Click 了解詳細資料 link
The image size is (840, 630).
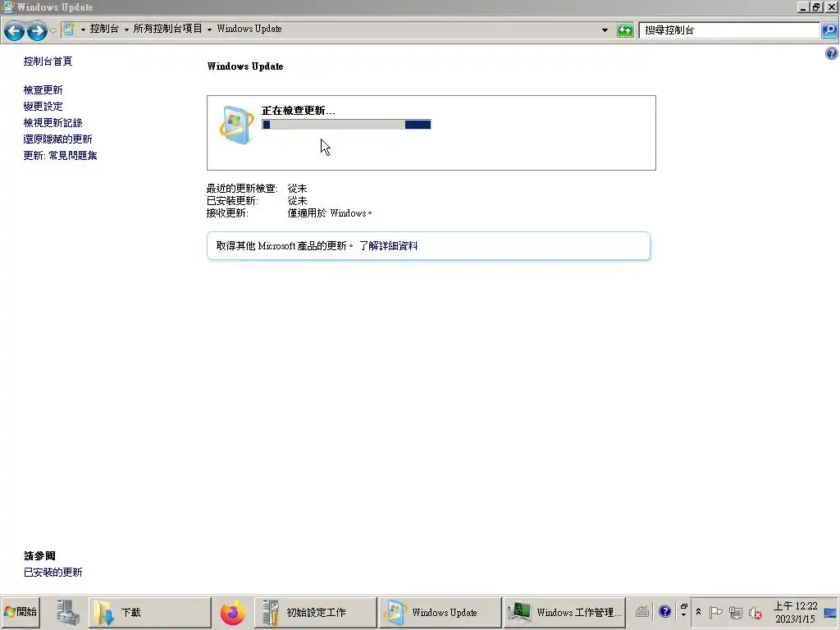(388, 246)
